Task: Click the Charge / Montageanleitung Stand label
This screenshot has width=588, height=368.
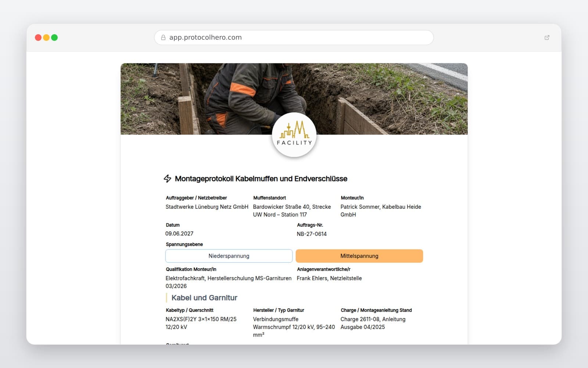Action: point(376,310)
